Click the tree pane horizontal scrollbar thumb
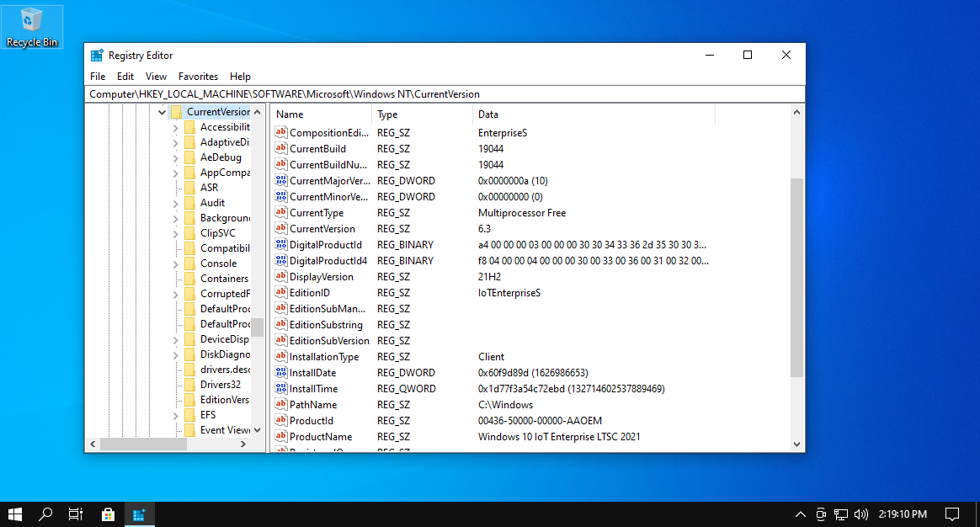The image size is (980, 527). 143,444
